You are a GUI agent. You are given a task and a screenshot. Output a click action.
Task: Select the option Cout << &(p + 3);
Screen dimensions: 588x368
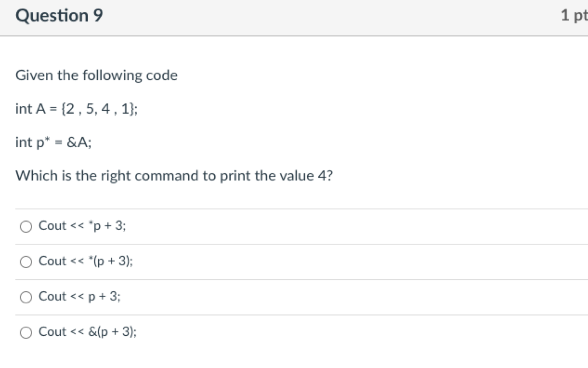point(26,332)
